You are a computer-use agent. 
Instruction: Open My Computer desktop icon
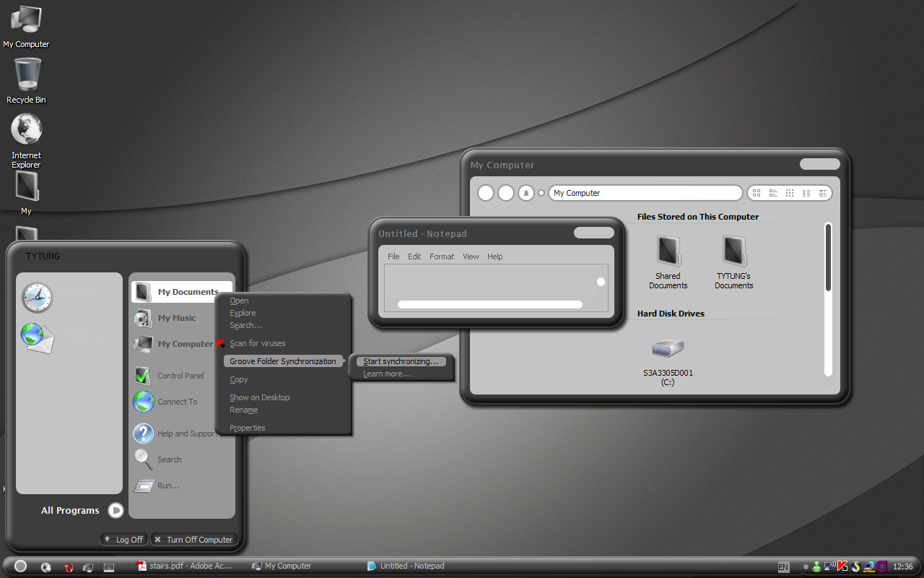pyautogui.click(x=26, y=27)
